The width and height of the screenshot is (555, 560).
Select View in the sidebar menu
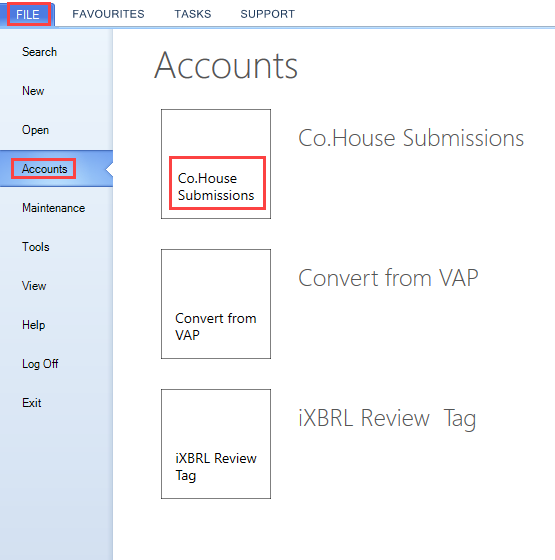point(34,286)
